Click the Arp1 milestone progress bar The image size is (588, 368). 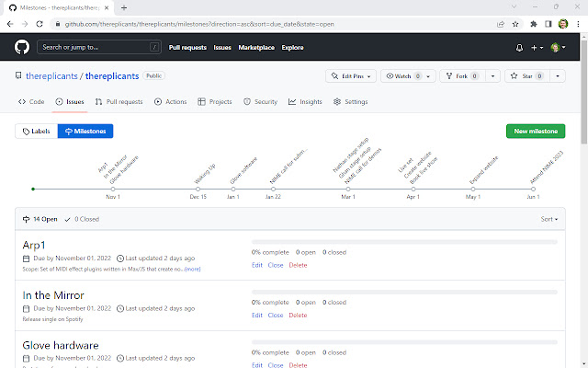tap(404, 242)
